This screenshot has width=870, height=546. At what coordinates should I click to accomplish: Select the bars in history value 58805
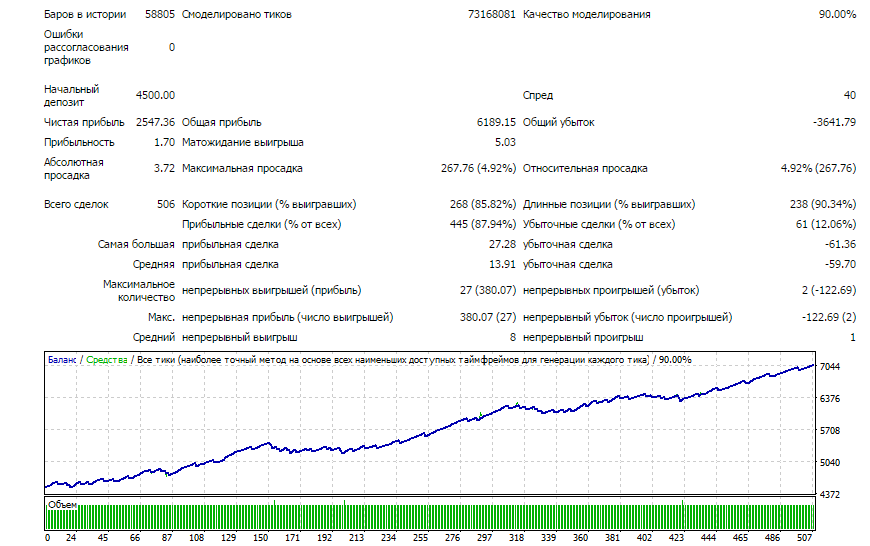(160, 14)
